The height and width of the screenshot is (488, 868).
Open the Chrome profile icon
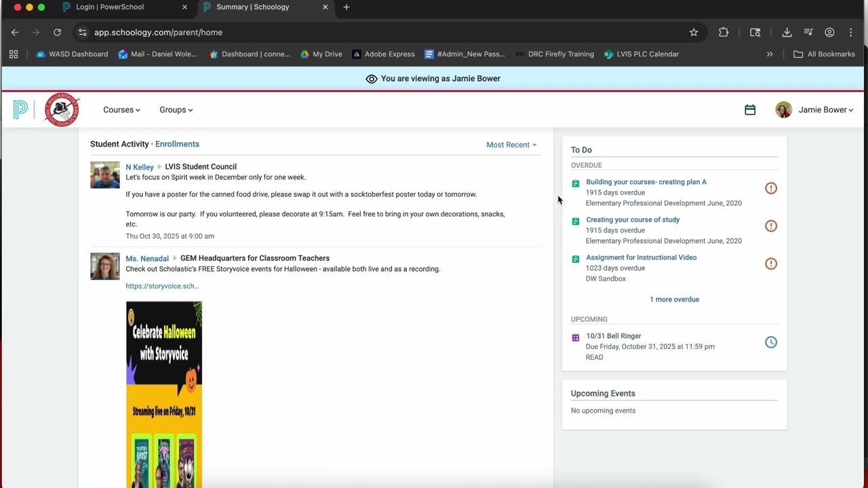coord(829,33)
